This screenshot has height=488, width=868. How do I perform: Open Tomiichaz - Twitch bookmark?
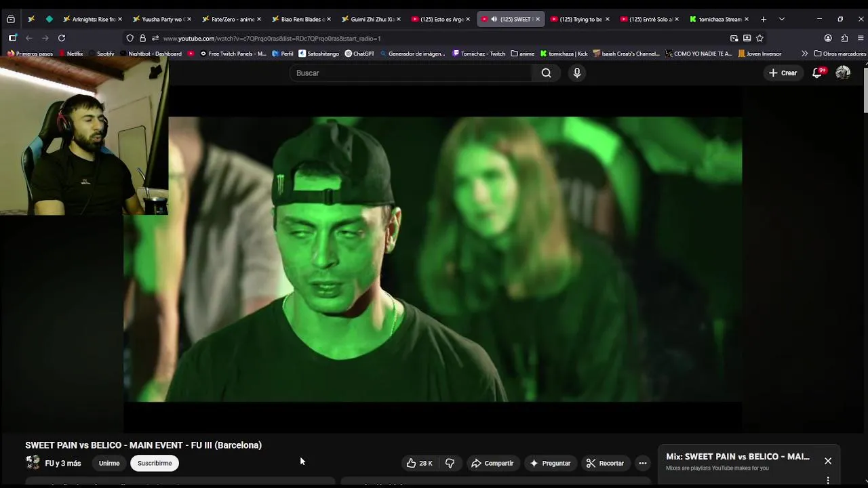[x=479, y=54]
